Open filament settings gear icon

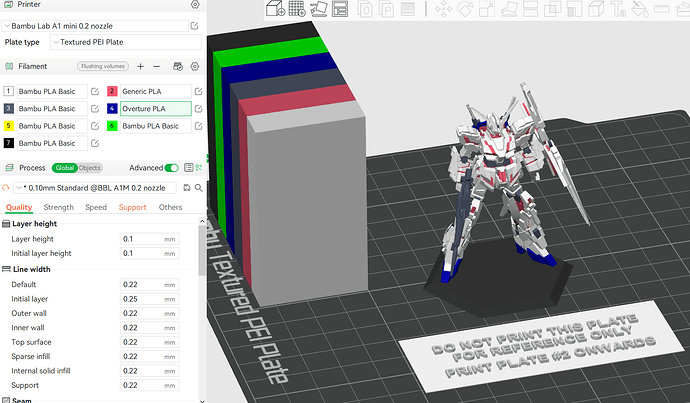tap(195, 66)
